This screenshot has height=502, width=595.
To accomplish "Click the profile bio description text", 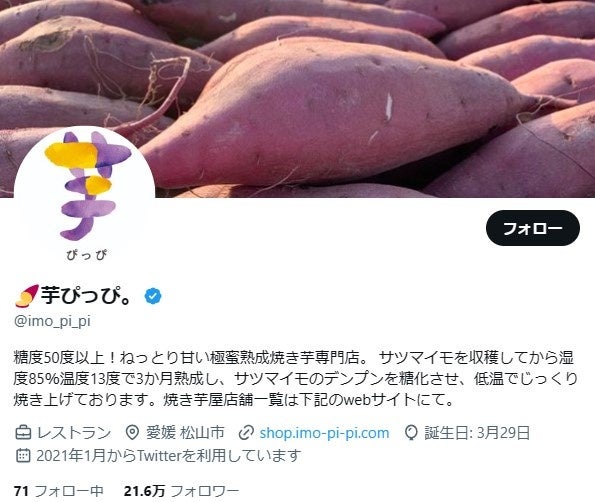I will 295,378.
